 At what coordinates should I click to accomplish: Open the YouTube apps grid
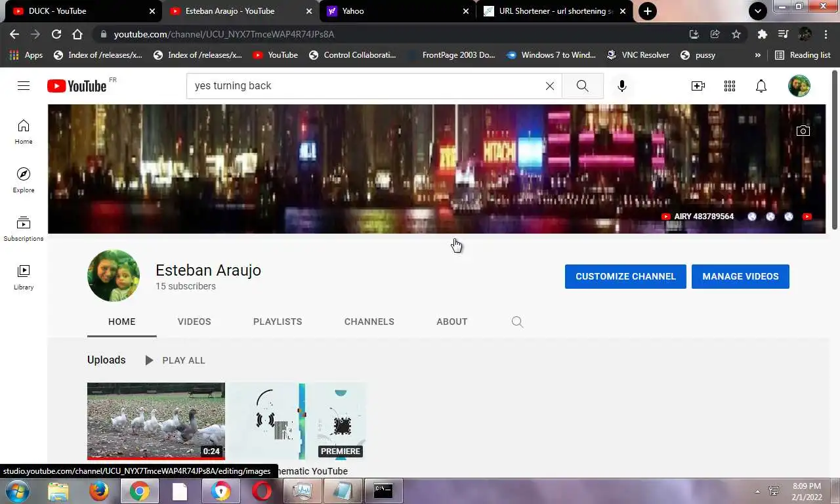click(x=730, y=86)
